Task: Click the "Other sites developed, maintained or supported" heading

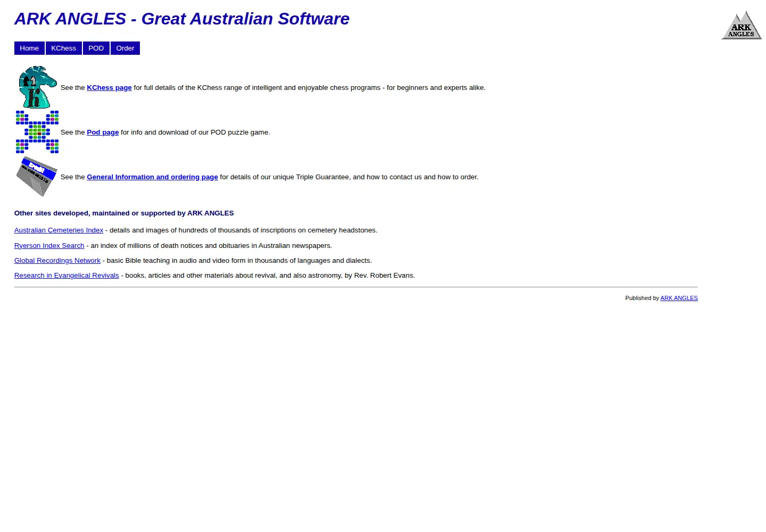Action: pyautogui.click(x=124, y=213)
